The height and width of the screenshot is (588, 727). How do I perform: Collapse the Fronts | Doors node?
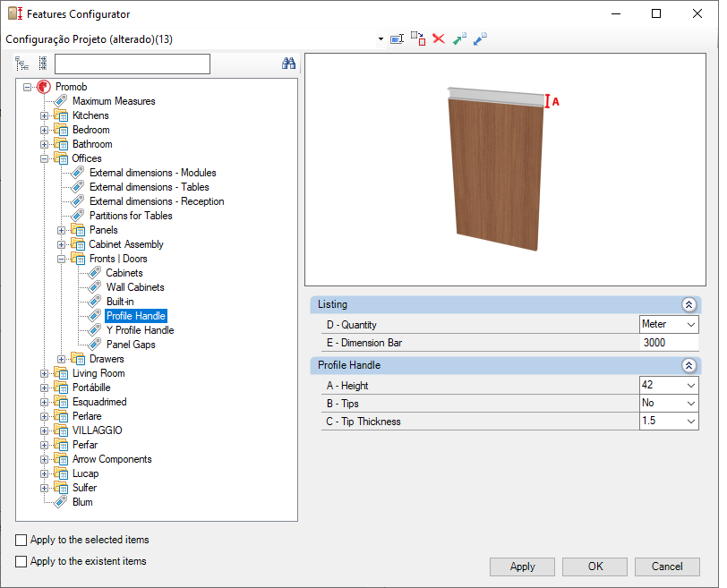pos(61,259)
